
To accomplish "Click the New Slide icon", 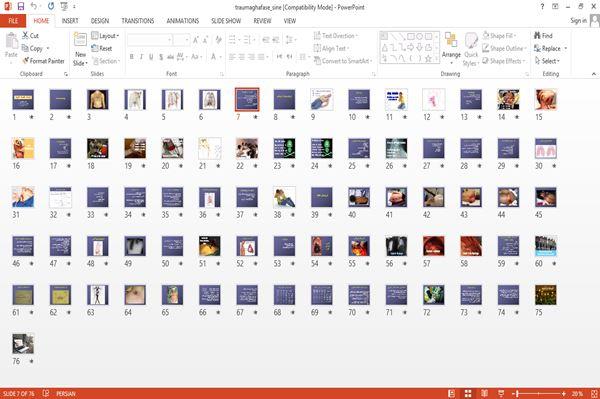I will click(80, 40).
